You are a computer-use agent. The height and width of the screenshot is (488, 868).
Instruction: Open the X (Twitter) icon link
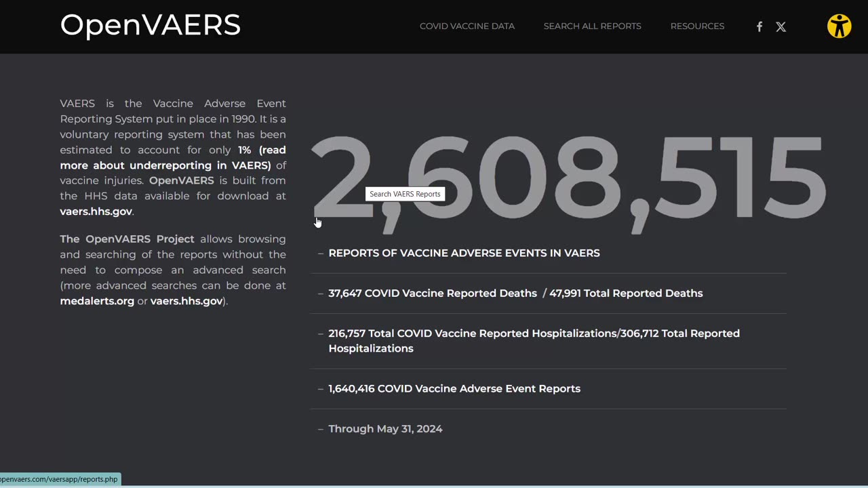click(x=781, y=26)
